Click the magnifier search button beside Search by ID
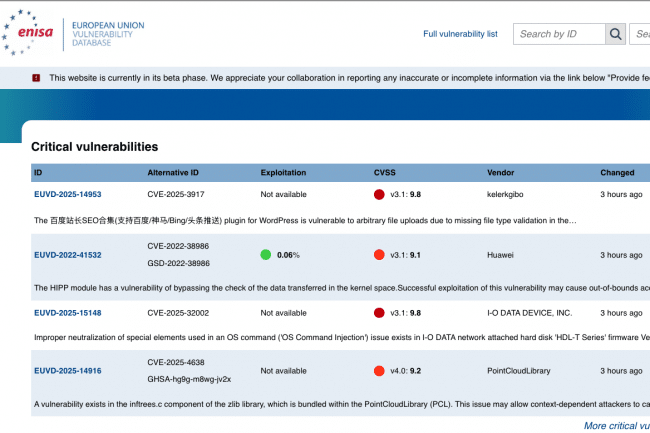This screenshot has width=650, height=433. pyautogui.click(x=616, y=34)
